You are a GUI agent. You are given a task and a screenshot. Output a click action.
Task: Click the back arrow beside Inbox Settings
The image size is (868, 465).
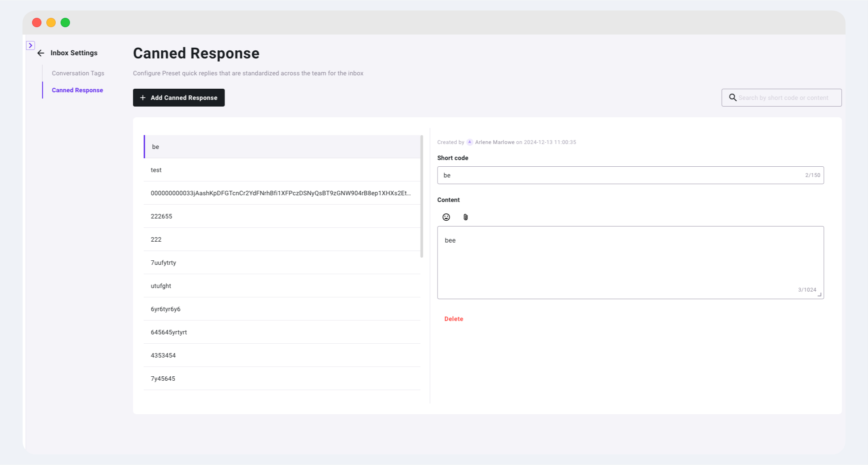pos(41,53)
